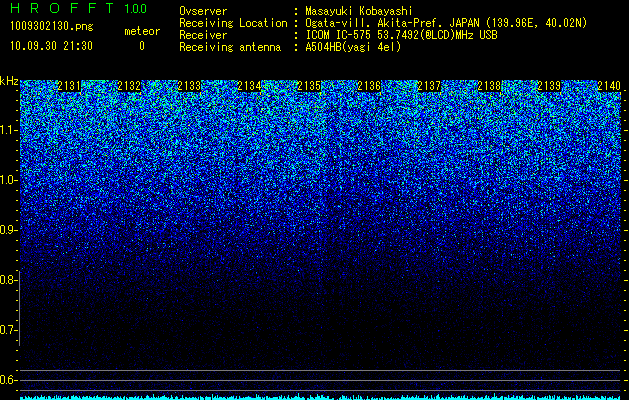The width and height of the screenshot is (629, 400).
Task: Select the file name 1009302130.png
Action: tap(52, 27)
